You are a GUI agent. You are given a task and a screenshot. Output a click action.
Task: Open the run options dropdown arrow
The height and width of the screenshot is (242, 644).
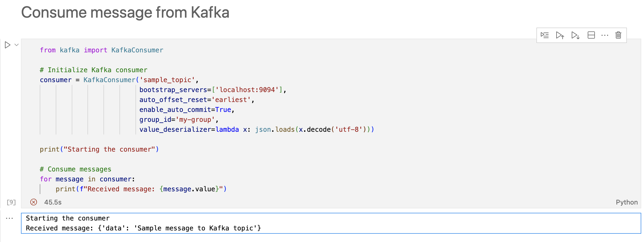17,45
